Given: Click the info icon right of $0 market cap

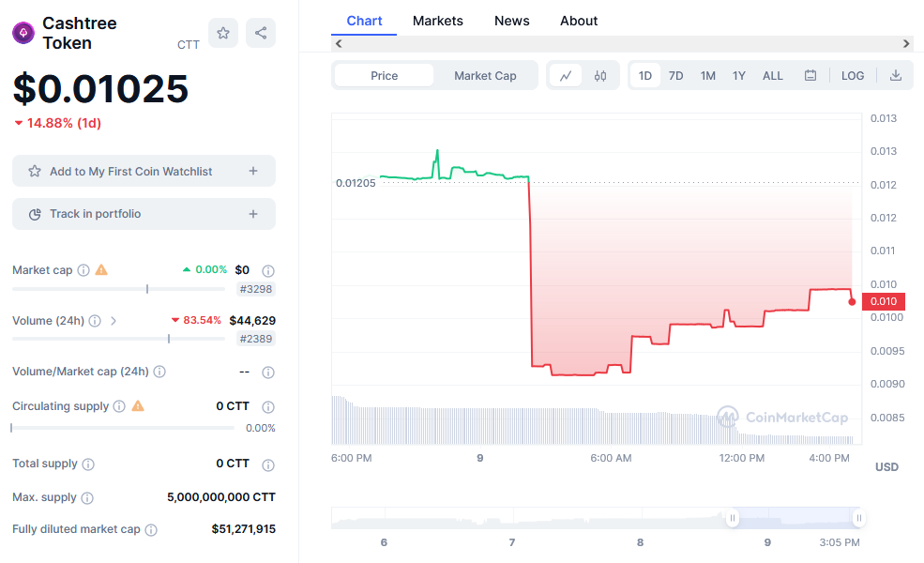Looking at the screenshot, I should (x=268, y=270).
